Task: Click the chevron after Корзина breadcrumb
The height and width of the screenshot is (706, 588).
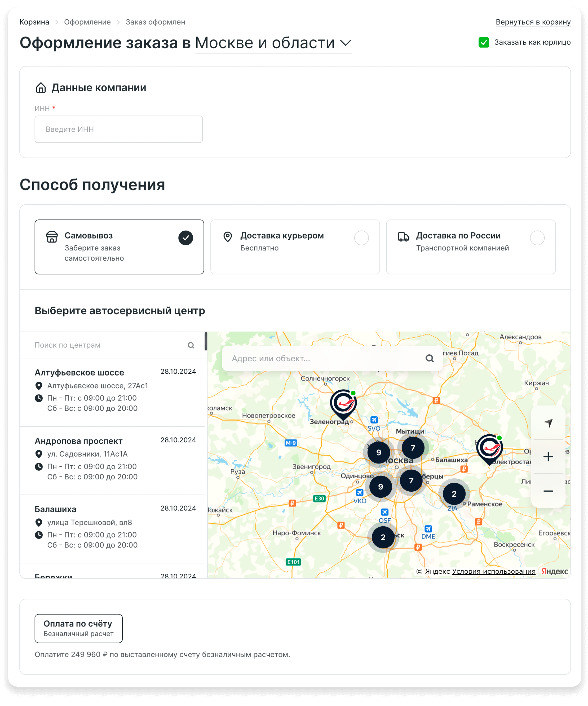Action: click(x=56, y=22)
